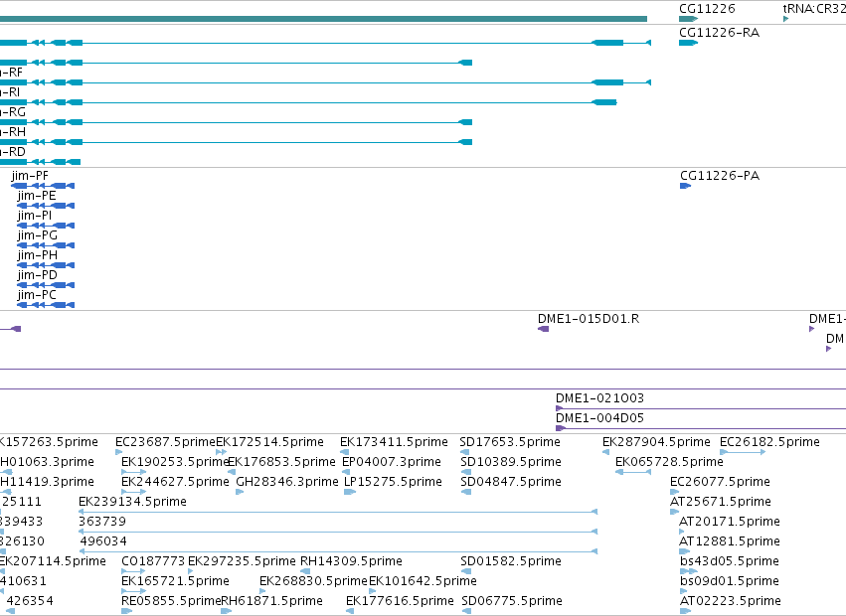Viewport: 846px width, 616px height.
Task: Select EST label AT25671.5prime
Action: [721, 502]
